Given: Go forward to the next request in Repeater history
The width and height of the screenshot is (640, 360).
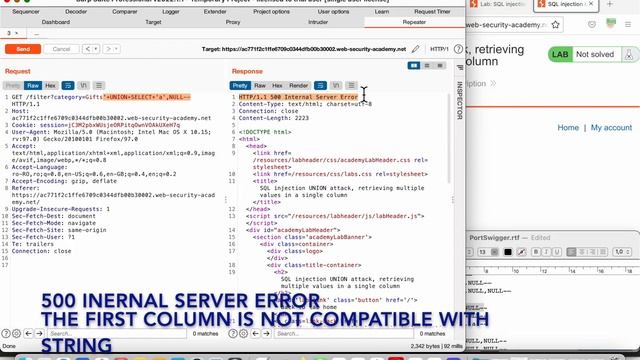Looking at the screenshot, I should click(108, 49).
